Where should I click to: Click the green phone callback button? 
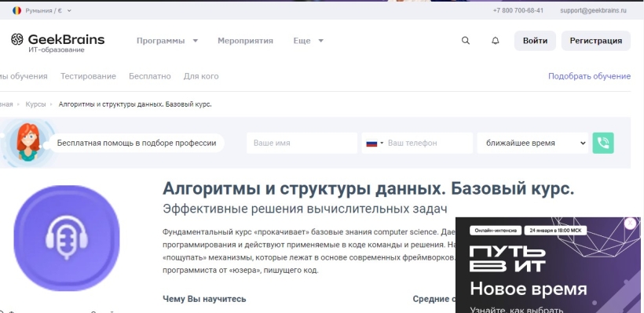pyautogui.click(x=603, y=143)
